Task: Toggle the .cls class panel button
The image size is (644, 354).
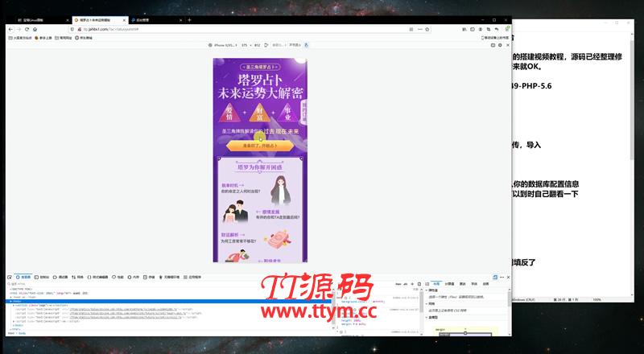Action: (406, 284)
